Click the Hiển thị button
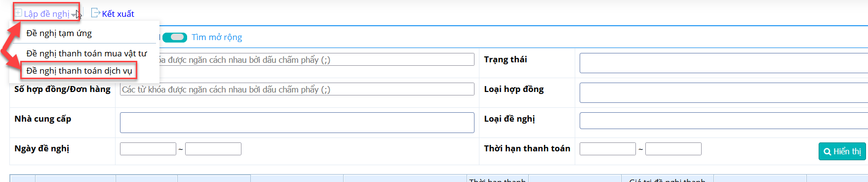The width and height of the screenshot is (868, 182). point(842,151)
